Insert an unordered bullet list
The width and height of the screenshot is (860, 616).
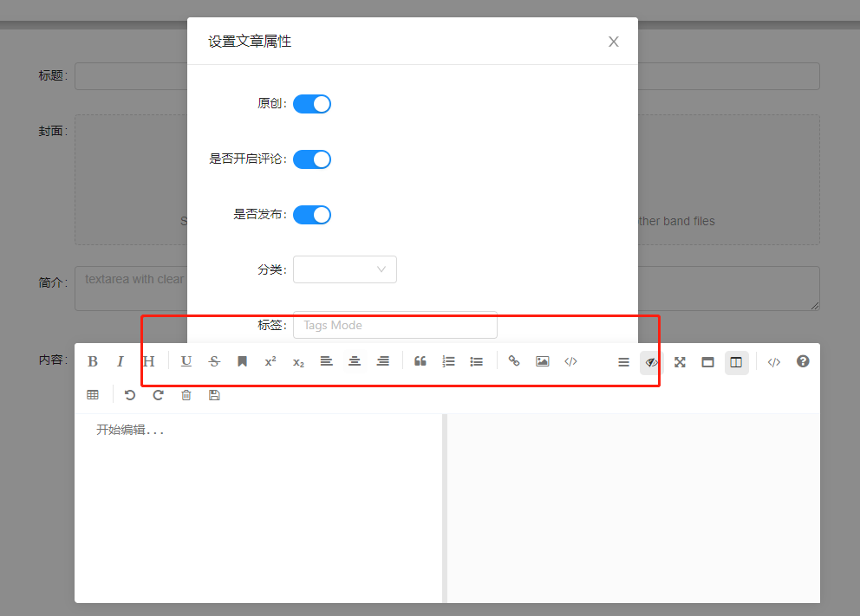tap(477, 361)
